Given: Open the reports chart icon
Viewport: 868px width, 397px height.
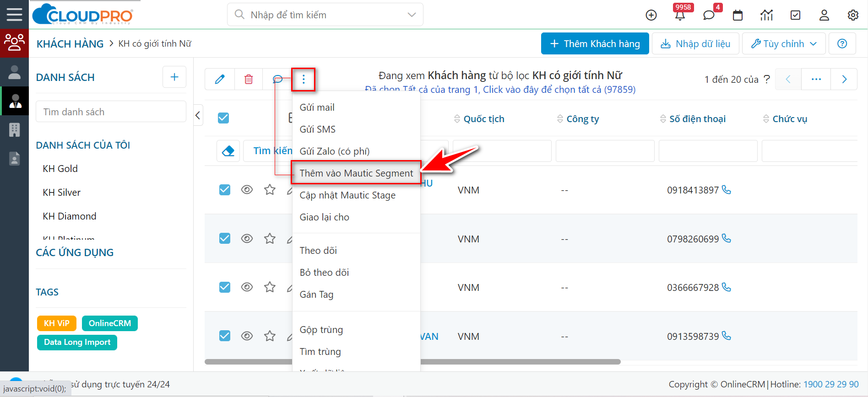Looking at the screenshot, I should click(766, 15).
